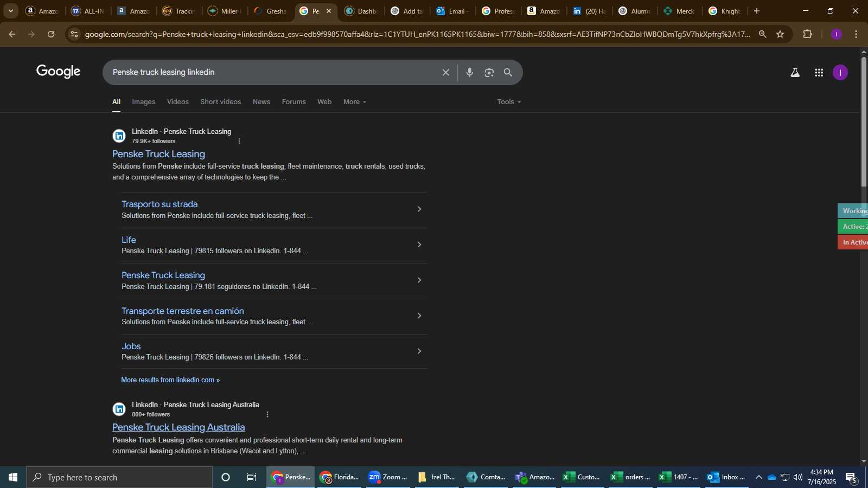The height and width of the screenshot is (488, 868).
Task: Open Chrome three-dot menu
Action: pyautogui.click(x=856, y=34)
